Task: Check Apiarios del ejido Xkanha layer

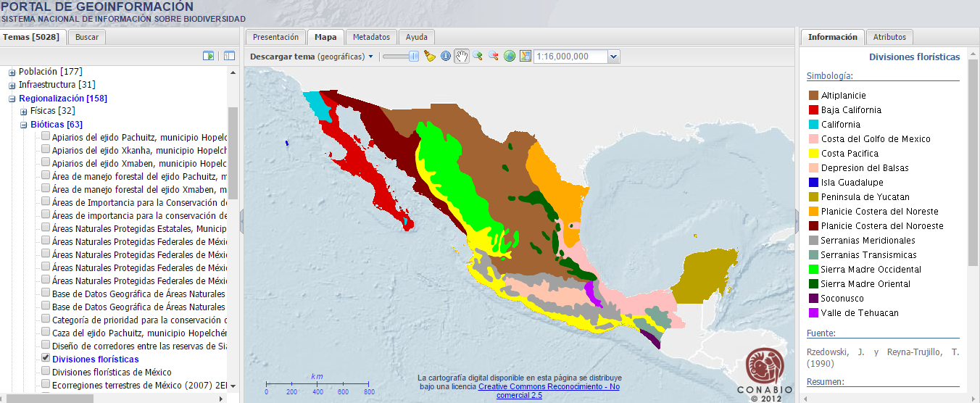Action: pyautogui.click(x=46, y=149)
